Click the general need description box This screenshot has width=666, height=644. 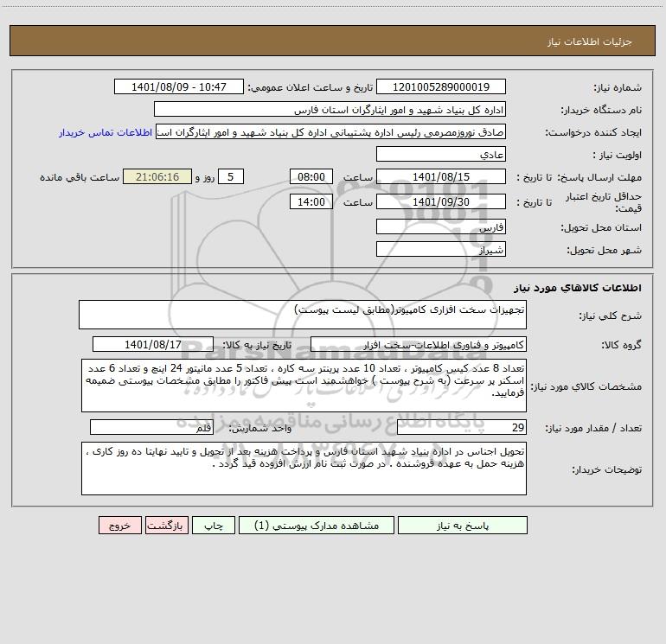tap(303, 315)
